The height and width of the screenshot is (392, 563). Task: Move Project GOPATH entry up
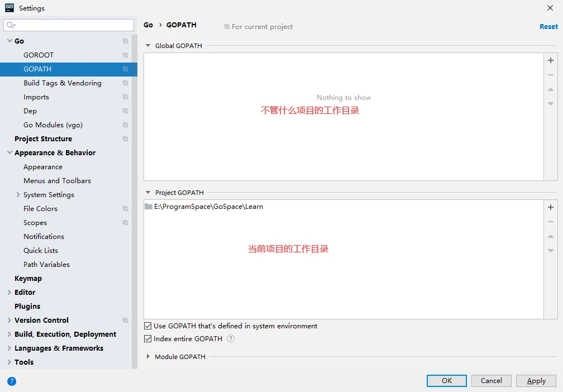551,236
